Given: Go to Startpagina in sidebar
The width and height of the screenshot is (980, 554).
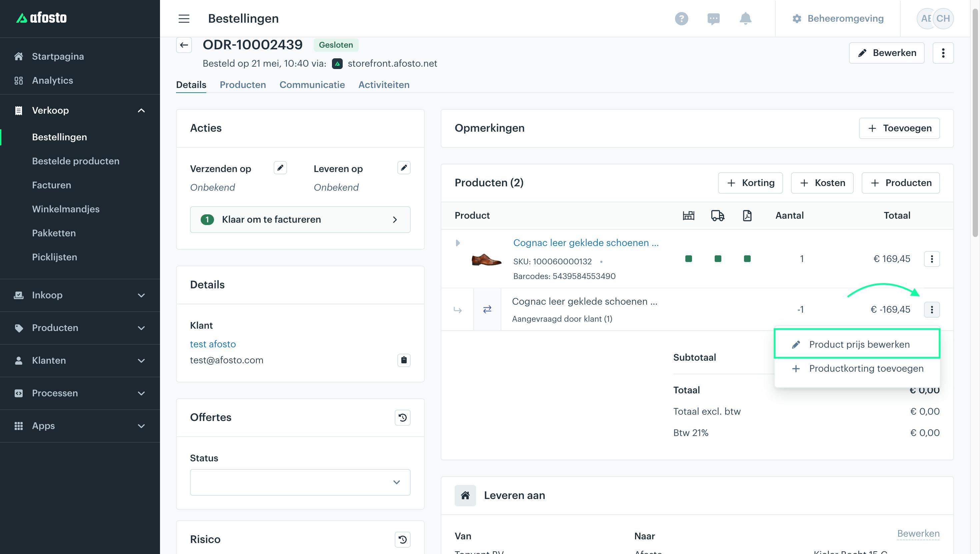Looking at the screenshot, I should click(x=58, y=56).
